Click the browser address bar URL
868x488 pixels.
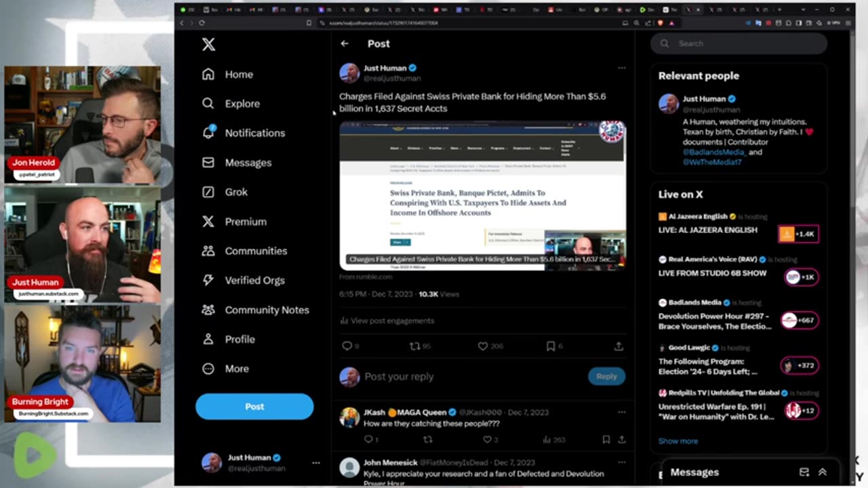(383, 23)
